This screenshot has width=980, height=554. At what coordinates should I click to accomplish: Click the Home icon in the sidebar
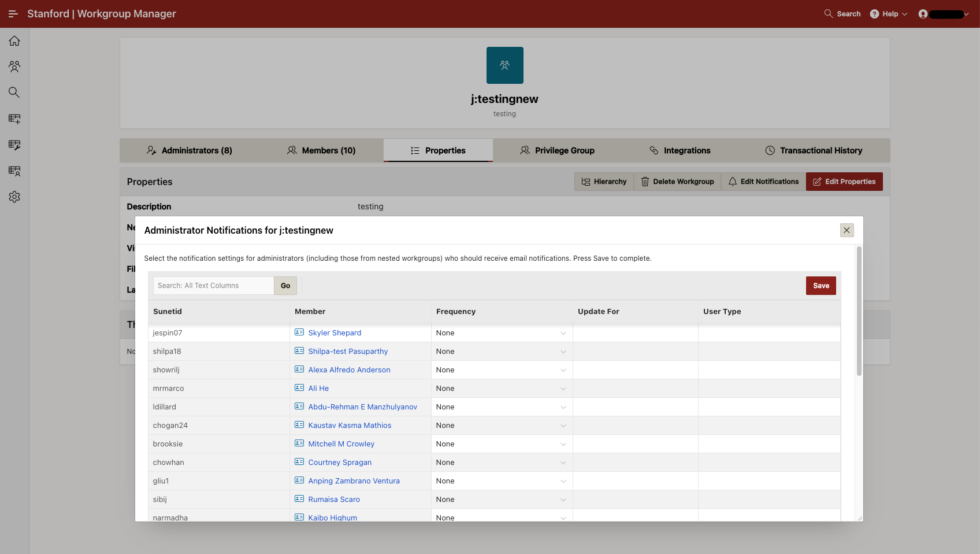[x=14, y=41]
